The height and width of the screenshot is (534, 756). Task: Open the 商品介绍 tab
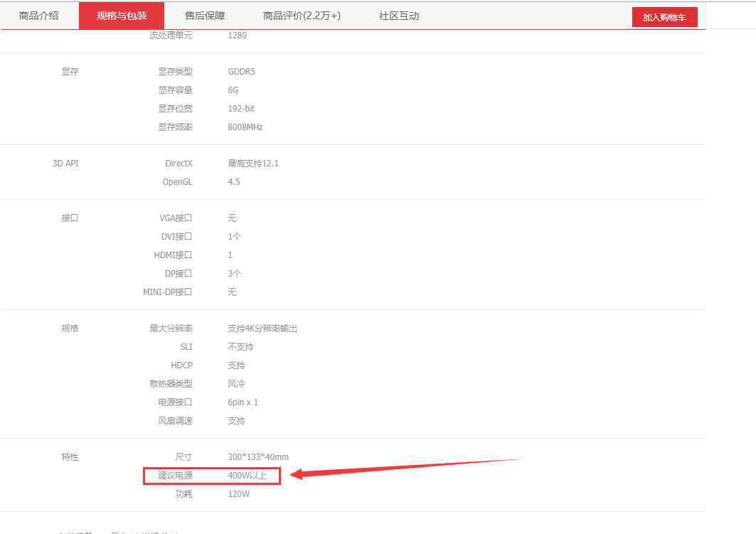38,16
